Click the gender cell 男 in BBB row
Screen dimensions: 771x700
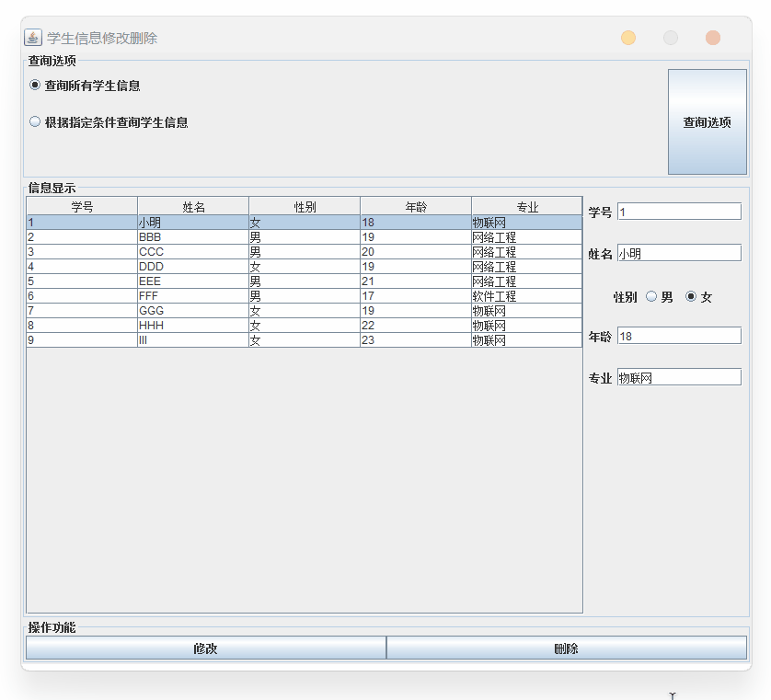[305, 237]
